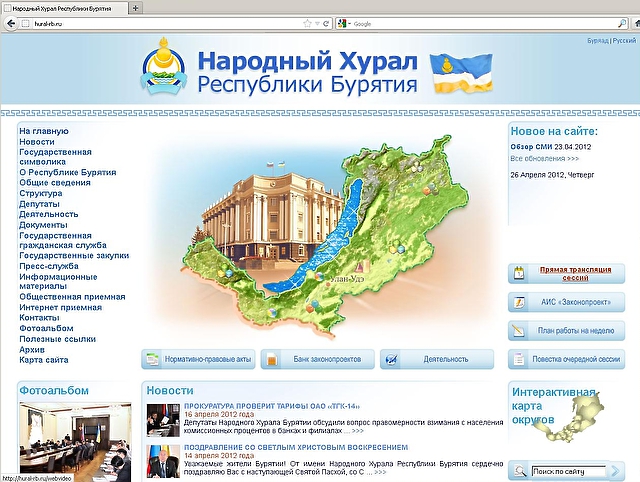Open news headline ПРОКУРАТУРА ПРОВЕРИТ ТАРИФЫ ОАО «ТГК-14»
Screen dimensions: 640x482
pyautogui.click(x=272, y=406)
